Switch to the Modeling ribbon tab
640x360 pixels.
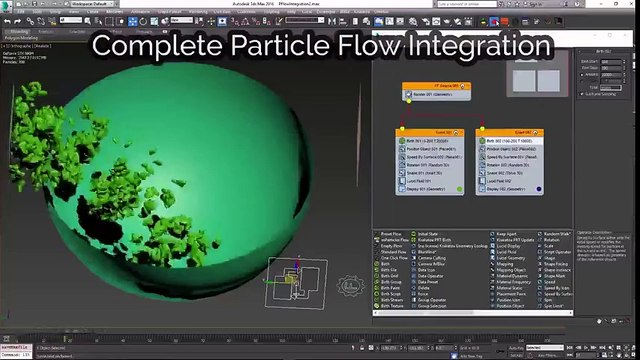[19, 31]
